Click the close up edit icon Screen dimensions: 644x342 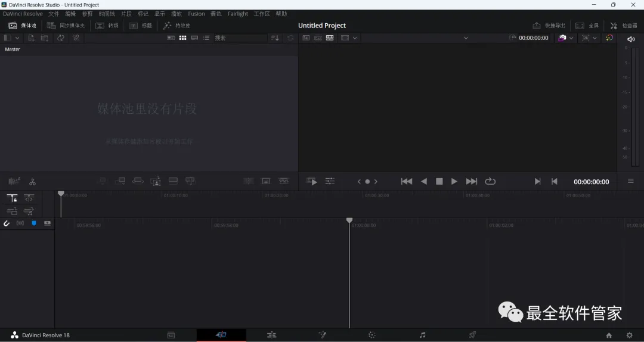pyautogui.click(x=156, y=181)
